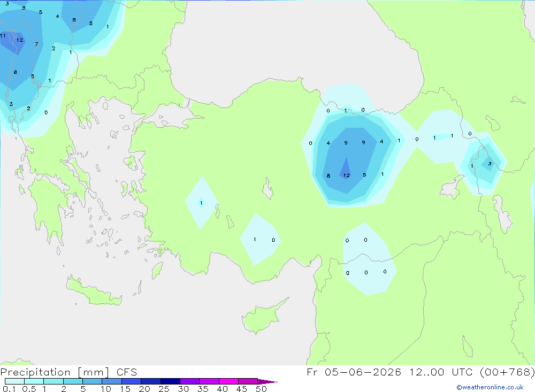
Task: Pick the 15 to 20 mm legend swatch
Action: click(131, 381)
